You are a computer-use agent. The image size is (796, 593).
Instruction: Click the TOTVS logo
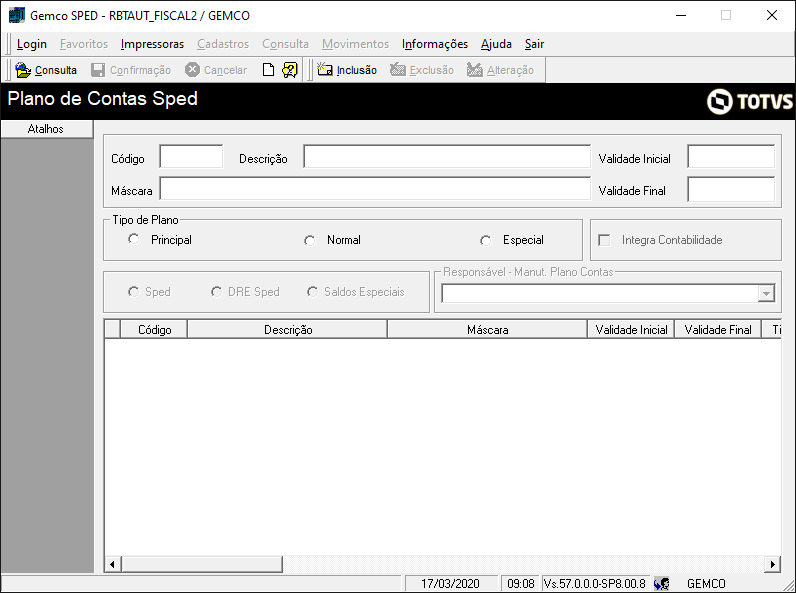749,101
